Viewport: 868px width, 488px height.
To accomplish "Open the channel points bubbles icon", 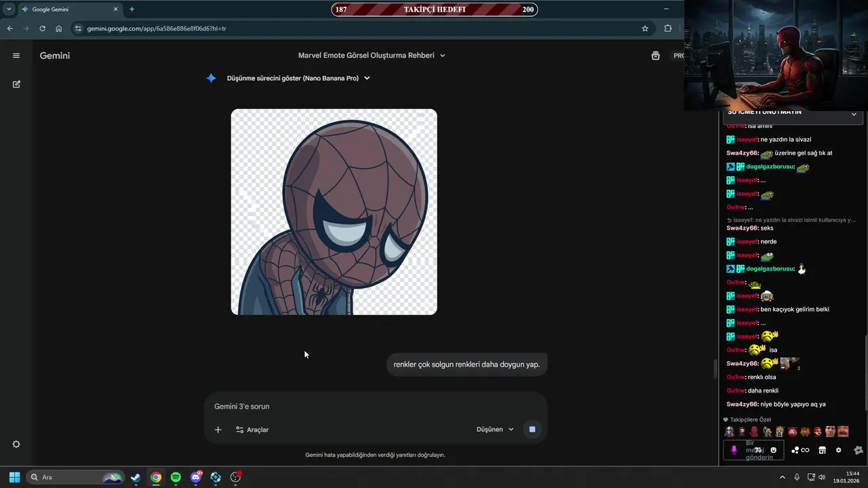I will (795, 450).
